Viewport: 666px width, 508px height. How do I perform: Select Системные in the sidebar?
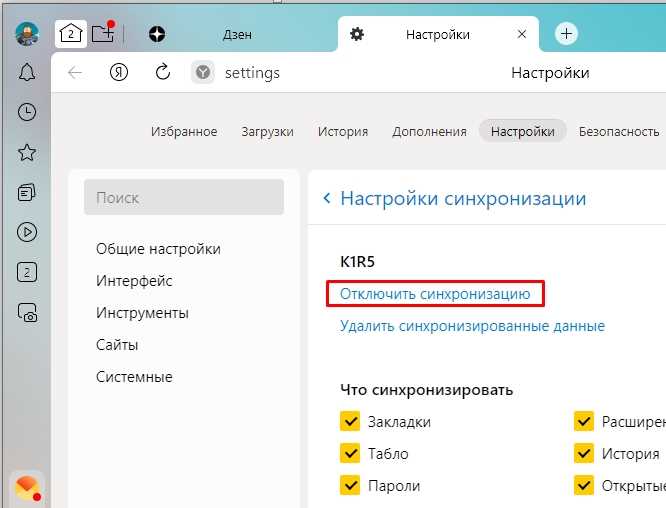coord(134,377)
